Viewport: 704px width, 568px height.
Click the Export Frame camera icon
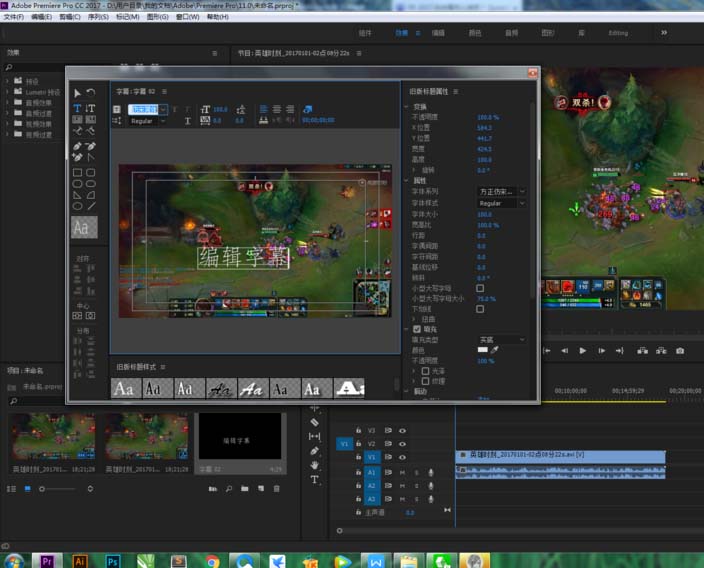click(680, 351)
